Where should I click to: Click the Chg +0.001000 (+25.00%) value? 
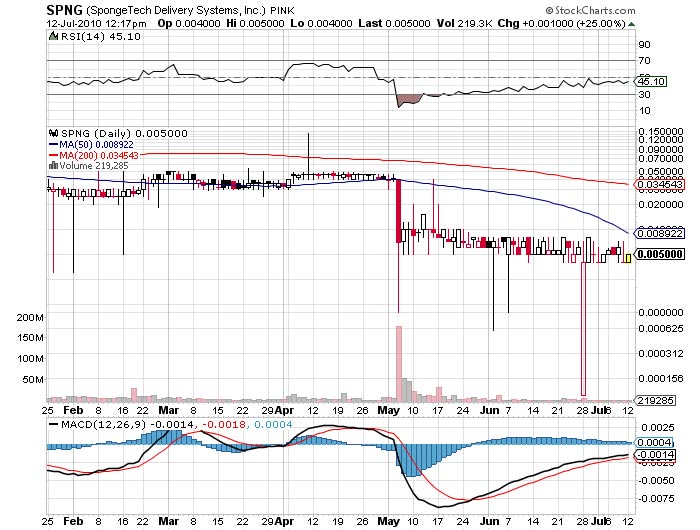pos(561,24)
